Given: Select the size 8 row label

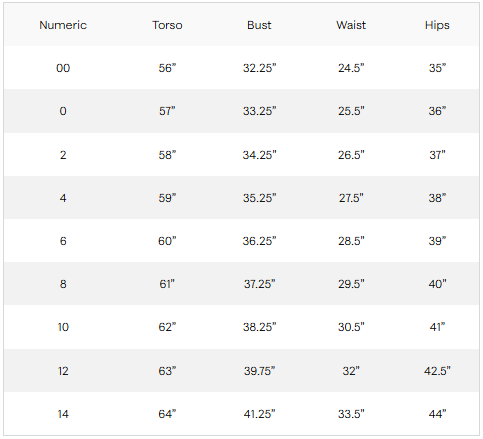Looking at the screenshot, I should [63, 284].
